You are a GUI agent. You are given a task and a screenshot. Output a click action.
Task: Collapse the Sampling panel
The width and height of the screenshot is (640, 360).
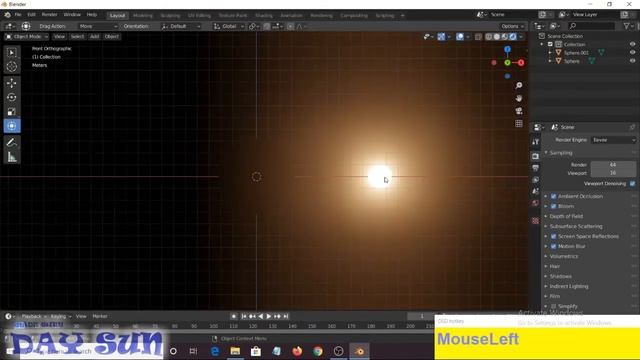coord(561,153)
